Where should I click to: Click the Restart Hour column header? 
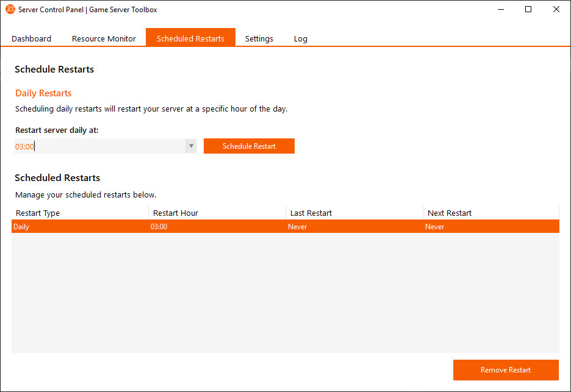tap(175, 213)
